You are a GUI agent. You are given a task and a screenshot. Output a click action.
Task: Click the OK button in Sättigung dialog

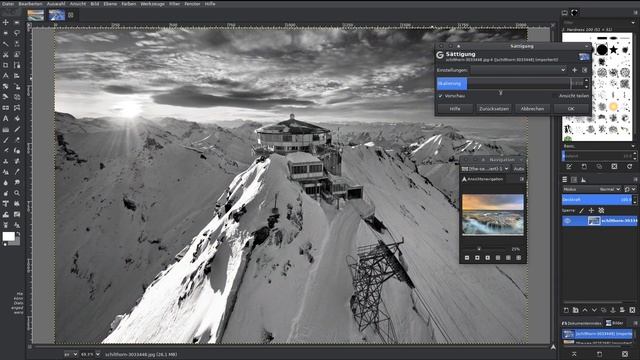click(571, 109)
